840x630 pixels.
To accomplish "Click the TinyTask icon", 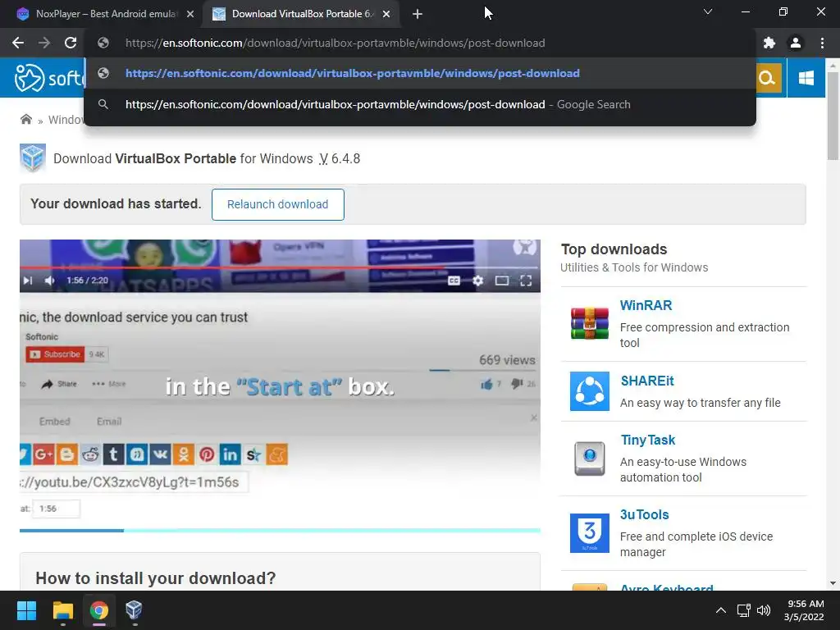I will tap(589, 459).
